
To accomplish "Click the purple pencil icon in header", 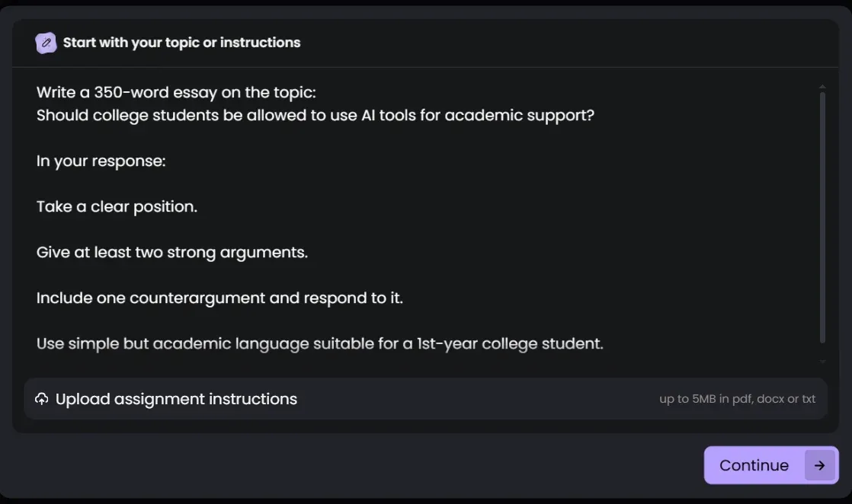I will click(46, 43).
